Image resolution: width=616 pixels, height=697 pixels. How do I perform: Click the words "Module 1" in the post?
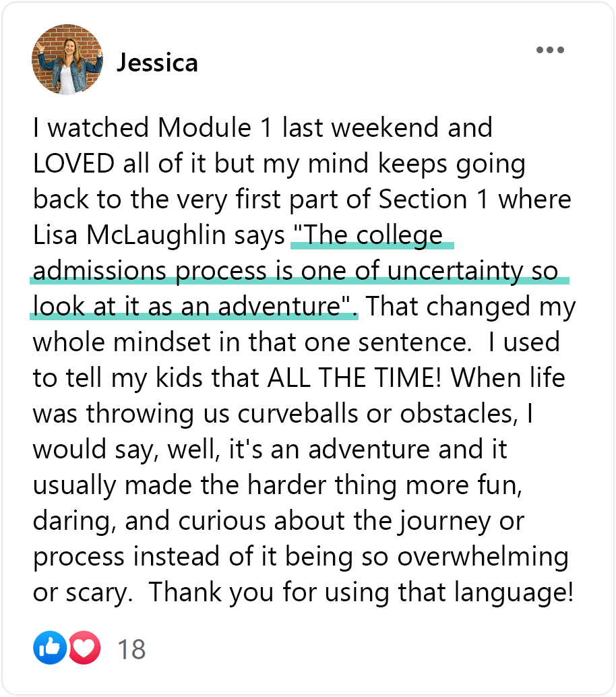tap(214, 127)
